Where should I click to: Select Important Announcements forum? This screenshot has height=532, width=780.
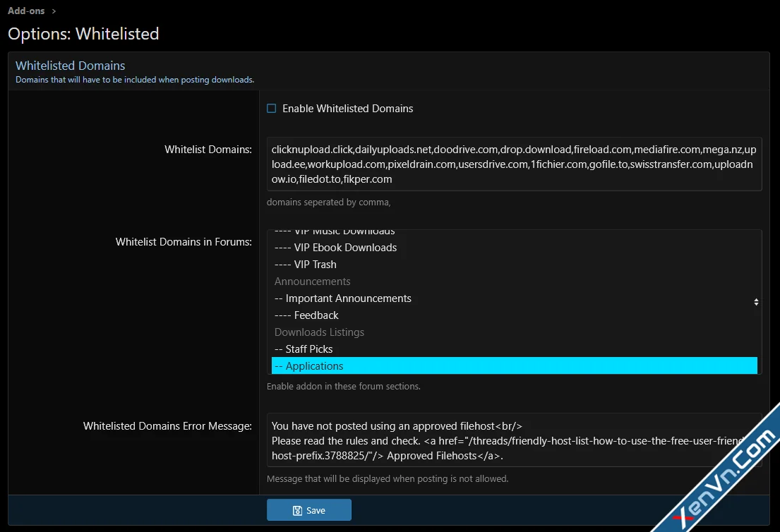pyautogui.click(x=514, y=298)
